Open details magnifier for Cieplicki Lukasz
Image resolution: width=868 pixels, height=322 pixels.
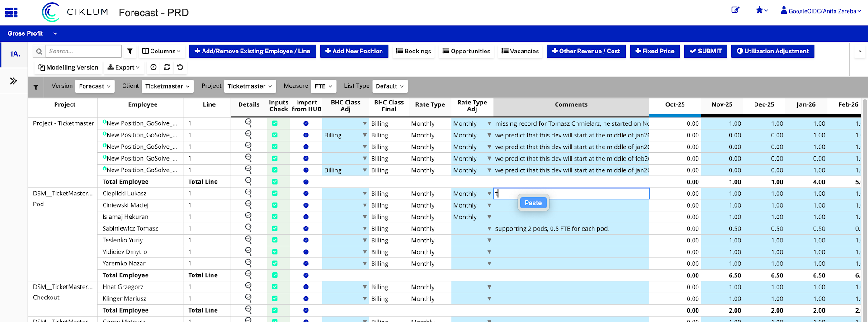[249, 193]
